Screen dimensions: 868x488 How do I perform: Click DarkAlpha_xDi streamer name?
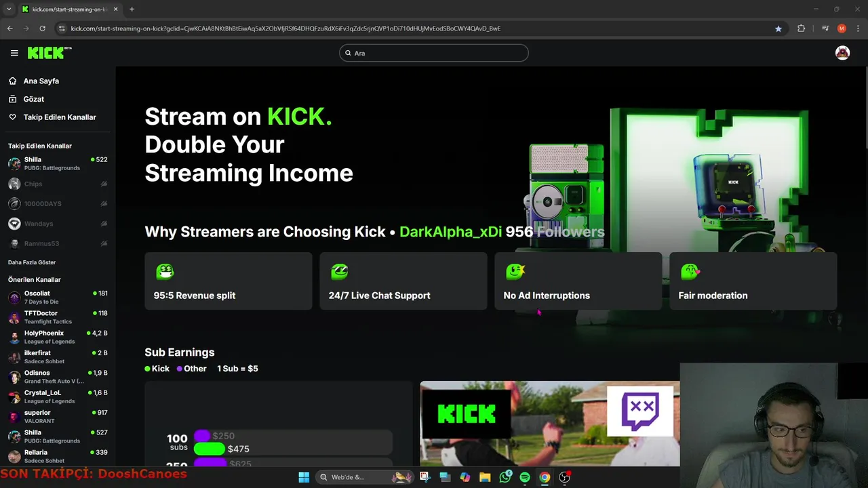click(450, 232)
